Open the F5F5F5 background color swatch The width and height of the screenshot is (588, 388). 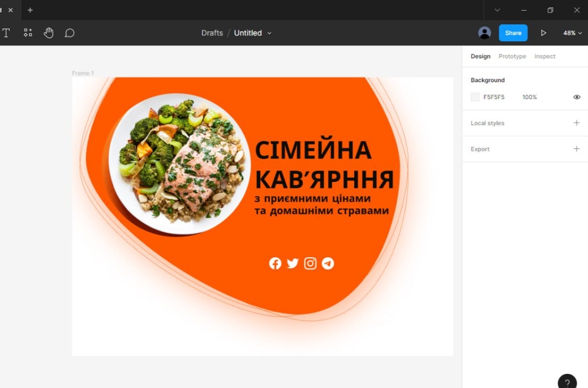[475, 97]
